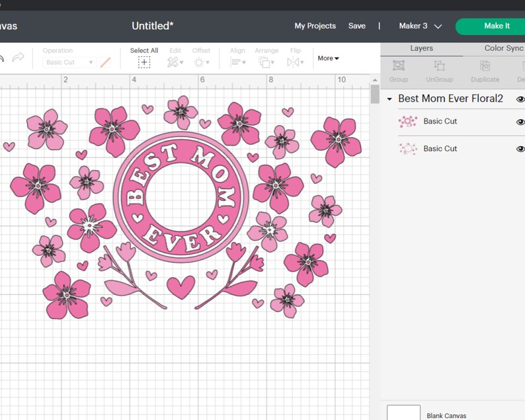The height and width of the screenshot is (420, 525).
Task: Switch to the Layers tab
Action: point(422,48)
